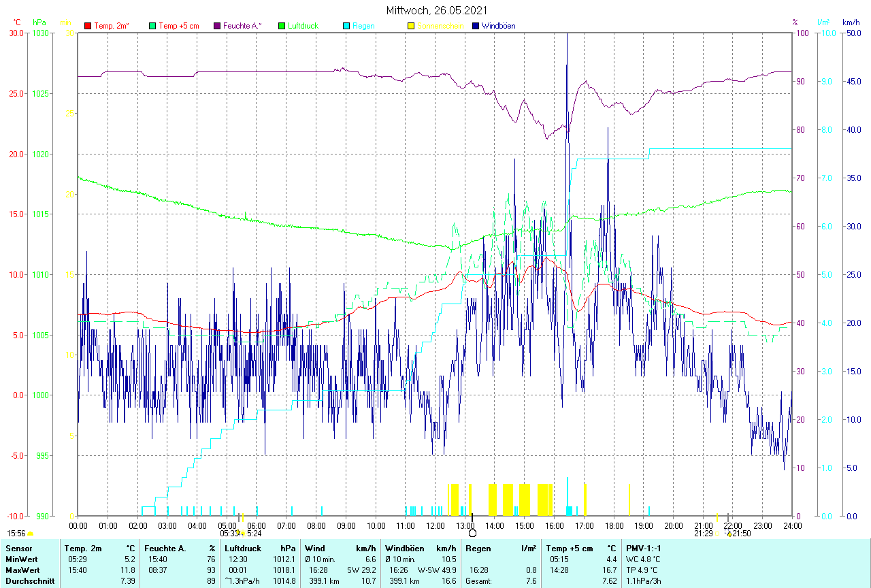
Task: Select the Windböen legend label
Action: (498, 26)
